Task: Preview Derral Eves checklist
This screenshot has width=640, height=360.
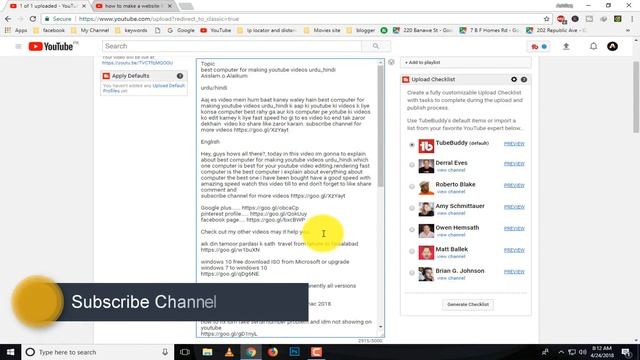Action: pos(514,164)
